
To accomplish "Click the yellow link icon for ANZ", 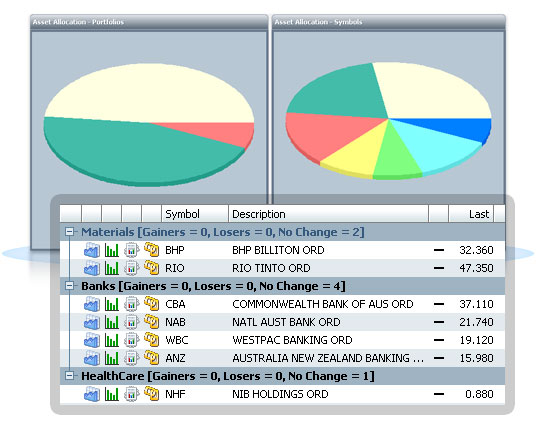I will [152, 358].
